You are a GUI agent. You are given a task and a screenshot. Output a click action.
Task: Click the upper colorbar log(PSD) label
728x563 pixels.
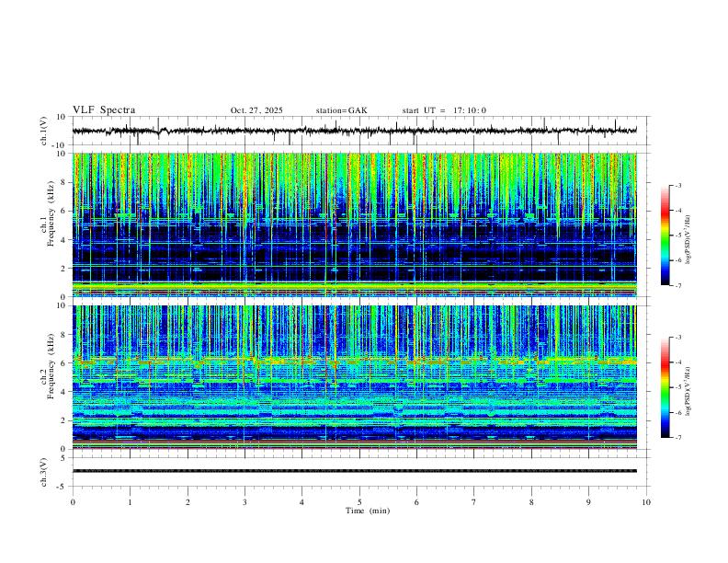(688, 239)
